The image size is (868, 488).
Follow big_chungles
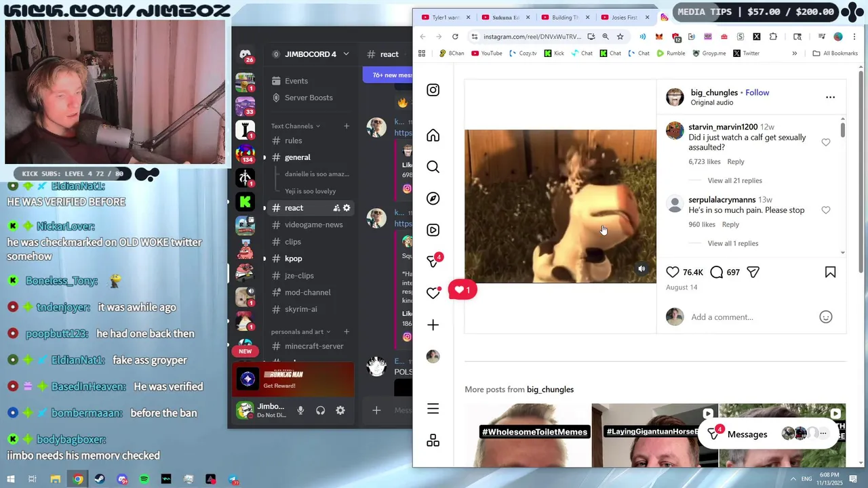pyautogui.click(x=757, y=93)
